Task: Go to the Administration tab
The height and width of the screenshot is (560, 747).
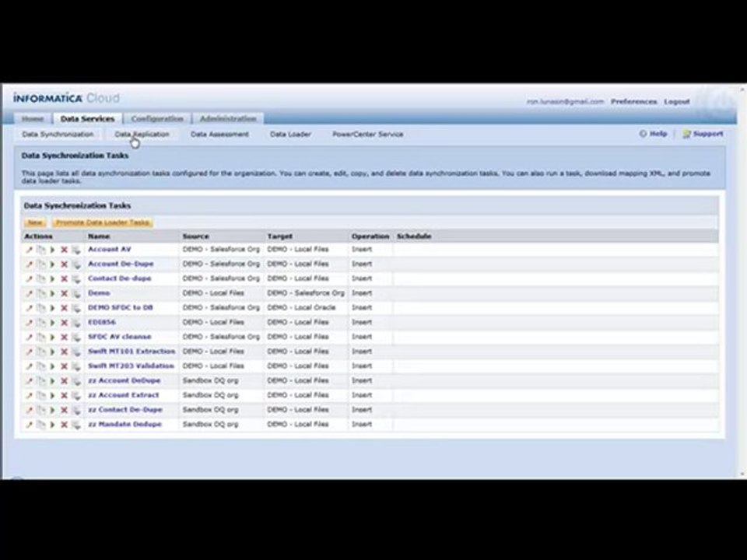Action: tap(228, 118)
